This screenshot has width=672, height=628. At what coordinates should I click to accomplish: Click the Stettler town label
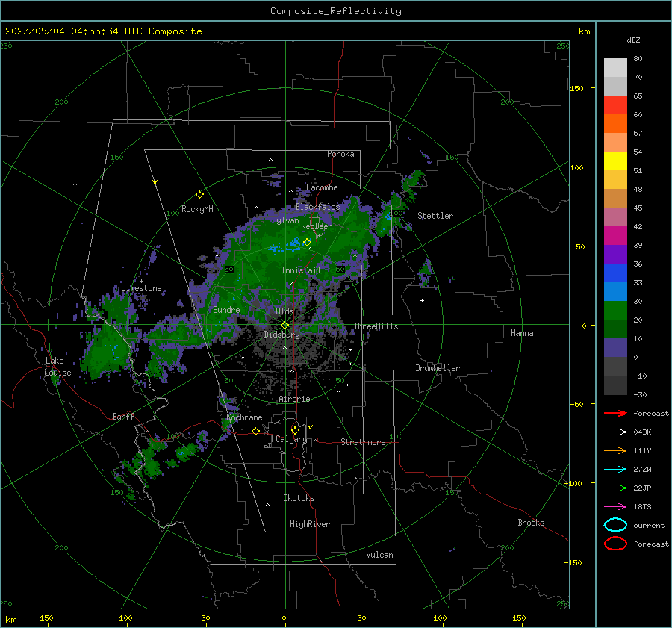(435, 216)
